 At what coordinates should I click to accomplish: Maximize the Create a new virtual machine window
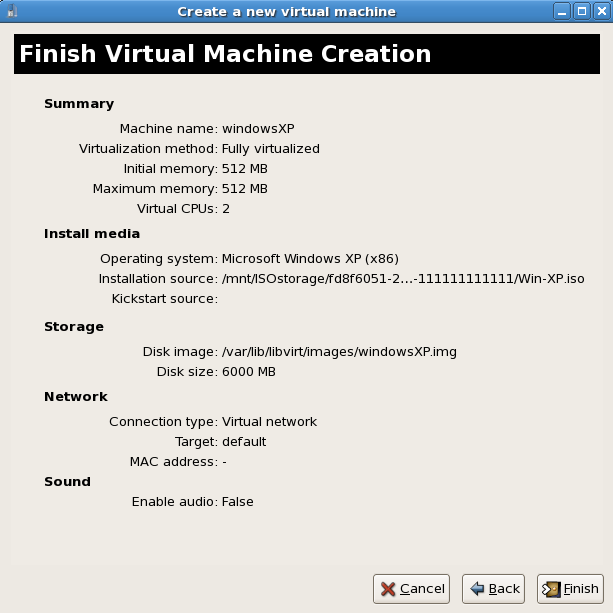tap(582, 11)
